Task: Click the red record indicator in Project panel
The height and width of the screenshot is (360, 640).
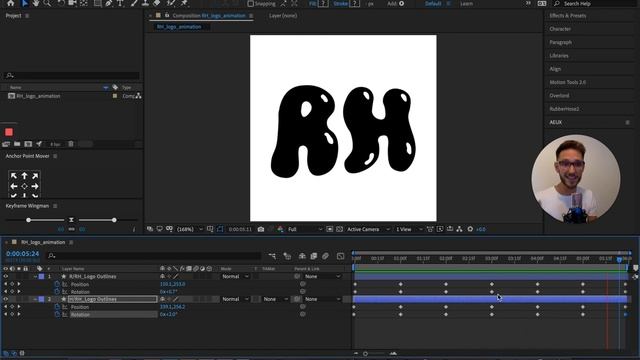Action: [9, 132]
